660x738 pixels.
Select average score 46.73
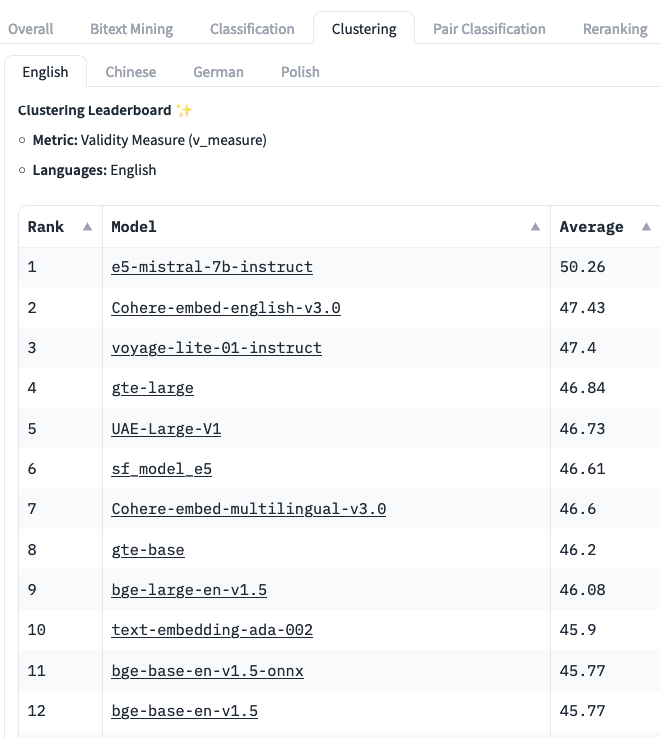coord(582,429)
